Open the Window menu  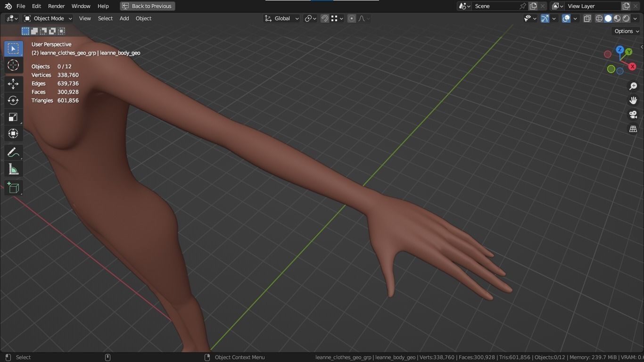(81, 6)
